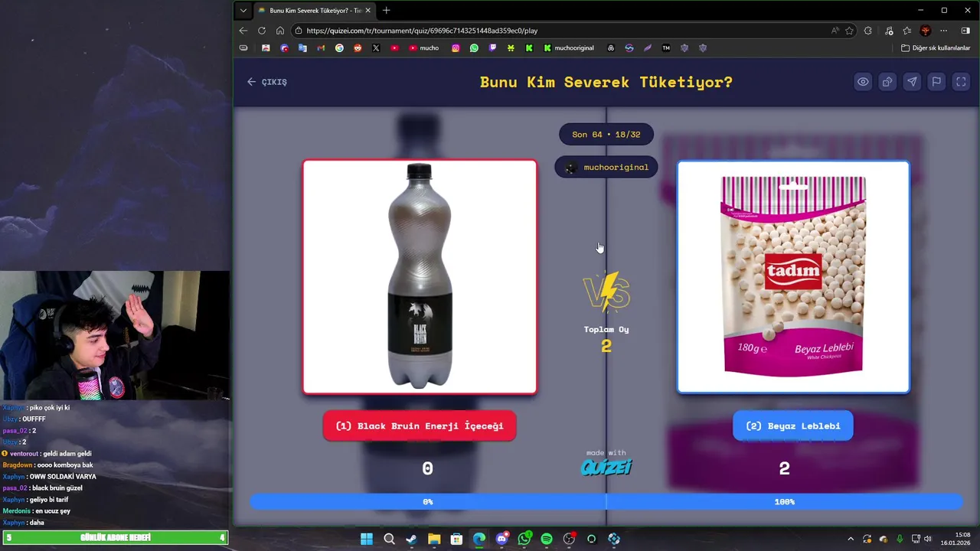
Task: Open Windows taskbar search
Action: [x=389, y=539]
